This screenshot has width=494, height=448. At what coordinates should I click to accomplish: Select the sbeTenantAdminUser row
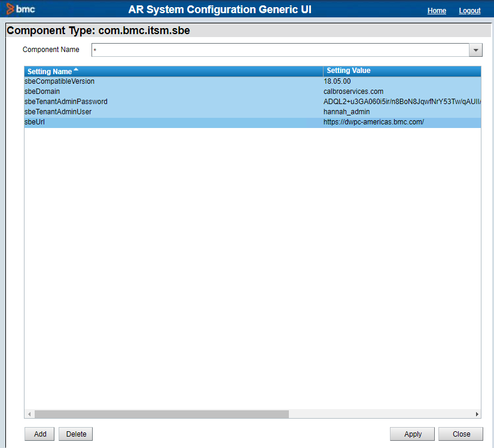tap(57, 112)
